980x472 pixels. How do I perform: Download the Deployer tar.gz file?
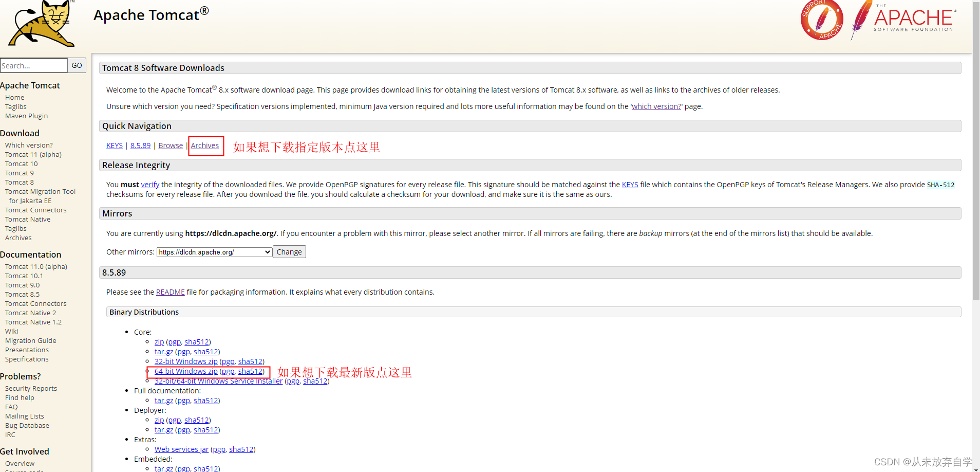164,430
